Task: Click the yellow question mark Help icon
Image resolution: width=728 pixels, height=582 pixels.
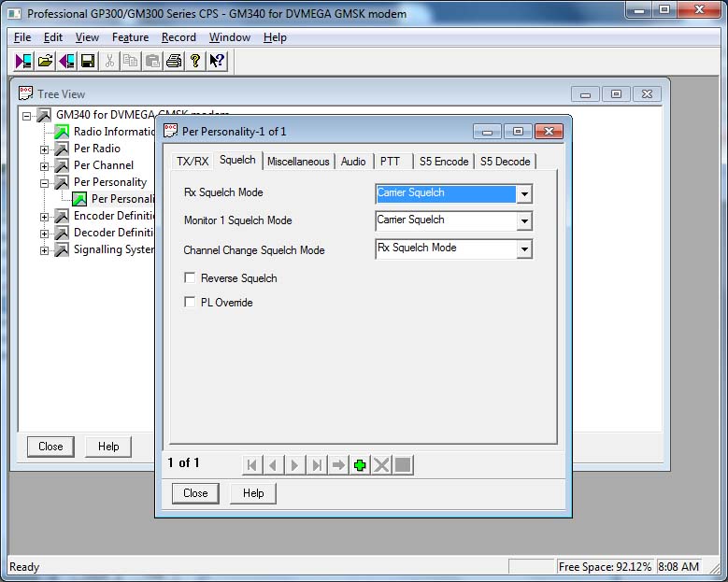Action: click(195, 61)
